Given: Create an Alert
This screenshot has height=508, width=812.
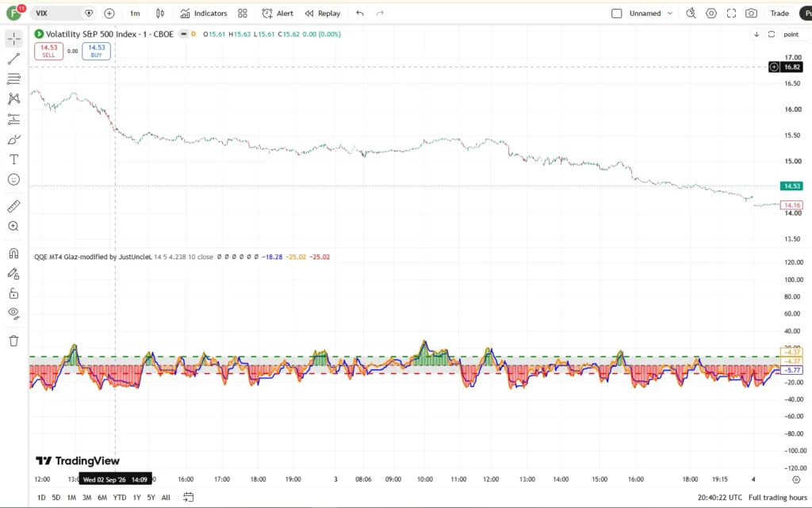Looking at the screenshot, I should (x=278, y=13).
